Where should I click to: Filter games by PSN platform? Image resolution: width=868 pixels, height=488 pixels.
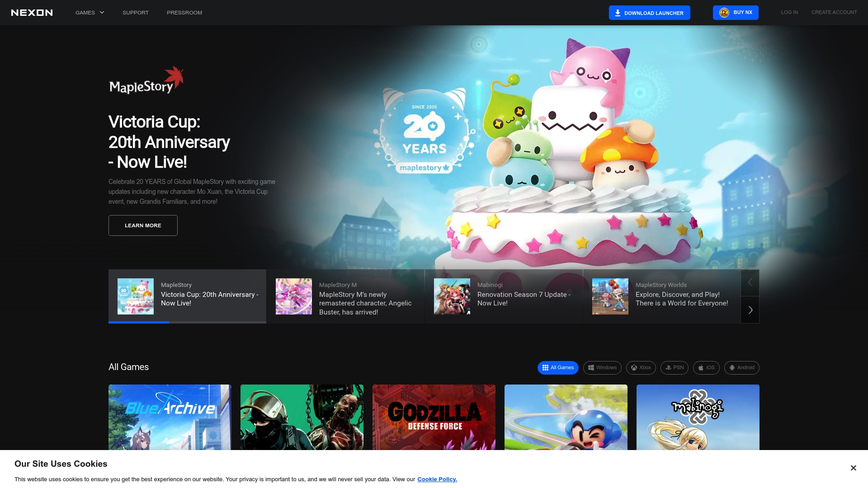(675, 368)
